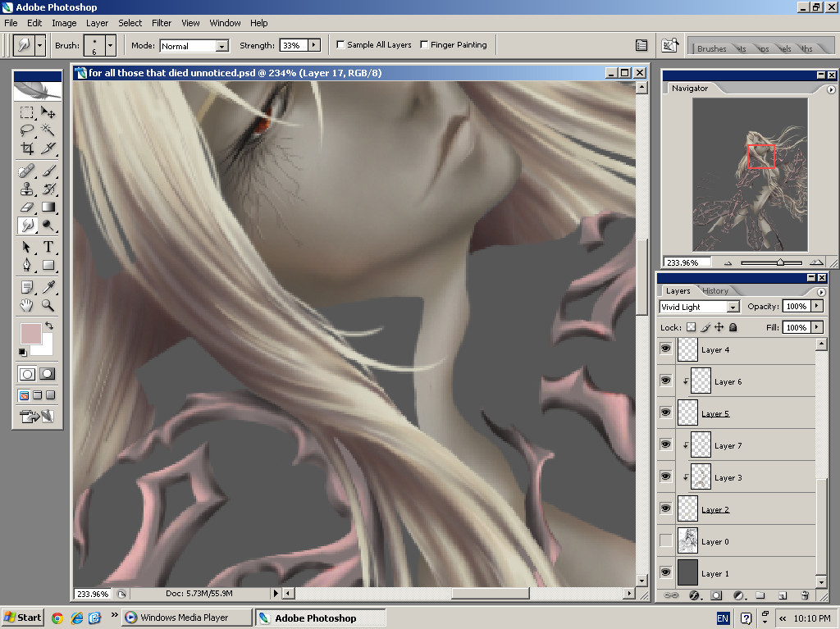Select the Healing Brush tool
Viewport: 840px width, 629px height.
pos(27,171)
